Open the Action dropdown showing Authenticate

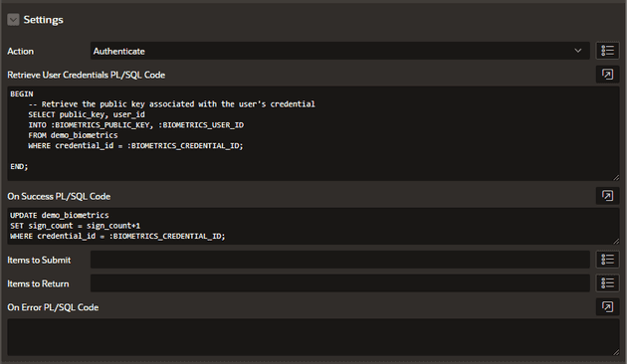(340, 51)
